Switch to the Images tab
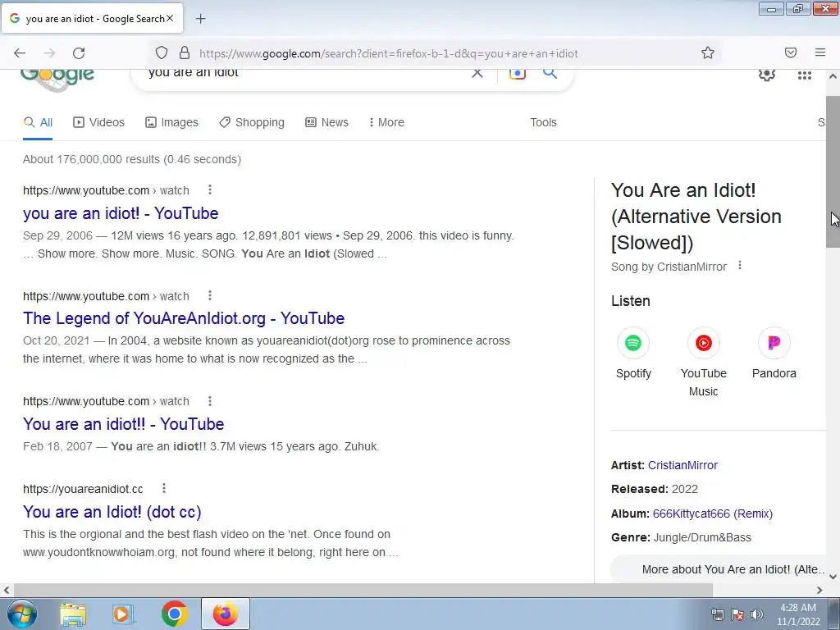840x630 pixels. pyautogui.click(x=171, y=122)
